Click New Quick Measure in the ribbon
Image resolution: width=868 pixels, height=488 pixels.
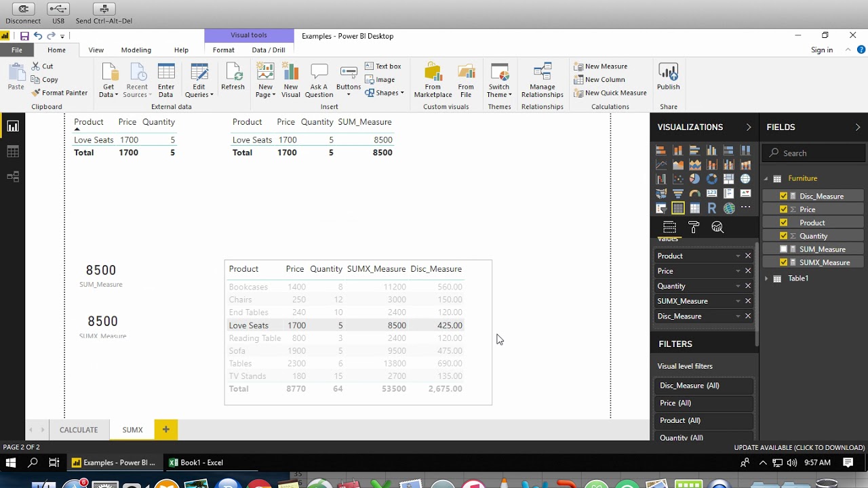tap(610, 93)
